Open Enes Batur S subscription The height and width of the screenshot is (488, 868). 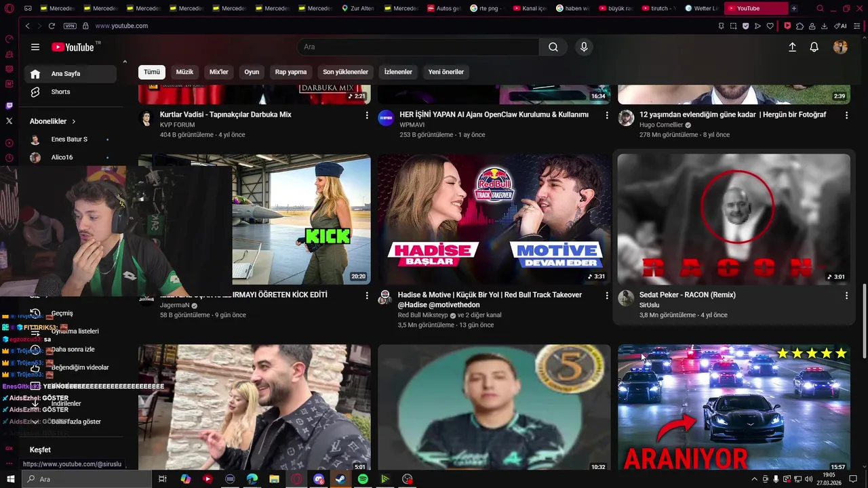71,140
